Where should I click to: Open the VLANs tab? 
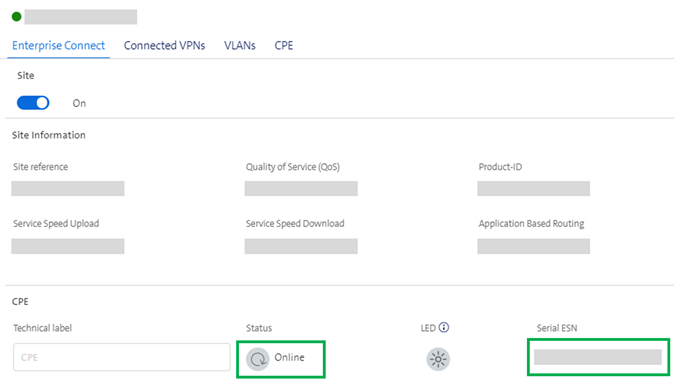coord(239,46)
